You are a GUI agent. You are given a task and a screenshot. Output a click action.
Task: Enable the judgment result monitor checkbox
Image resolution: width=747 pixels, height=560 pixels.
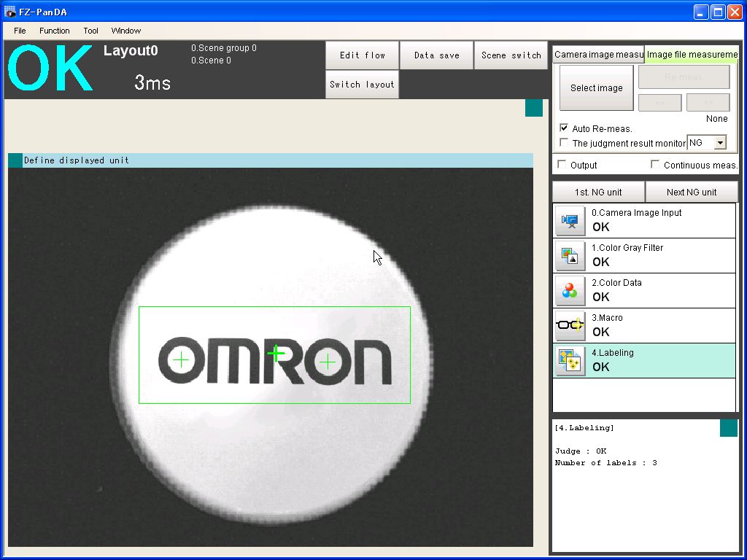[564, 142]
